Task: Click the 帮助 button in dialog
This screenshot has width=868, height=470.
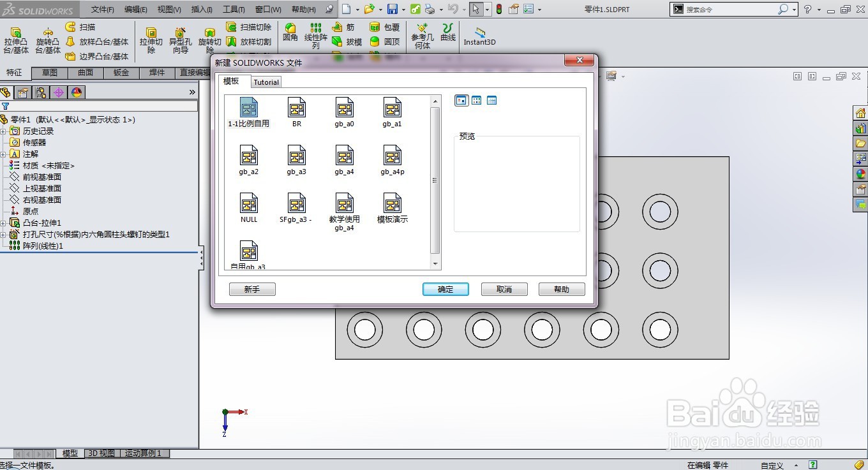Action: point(562,290)
